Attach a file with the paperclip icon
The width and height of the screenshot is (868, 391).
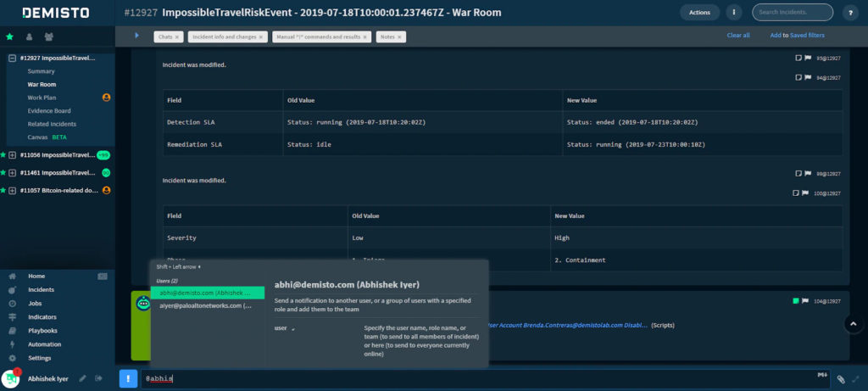840,379
